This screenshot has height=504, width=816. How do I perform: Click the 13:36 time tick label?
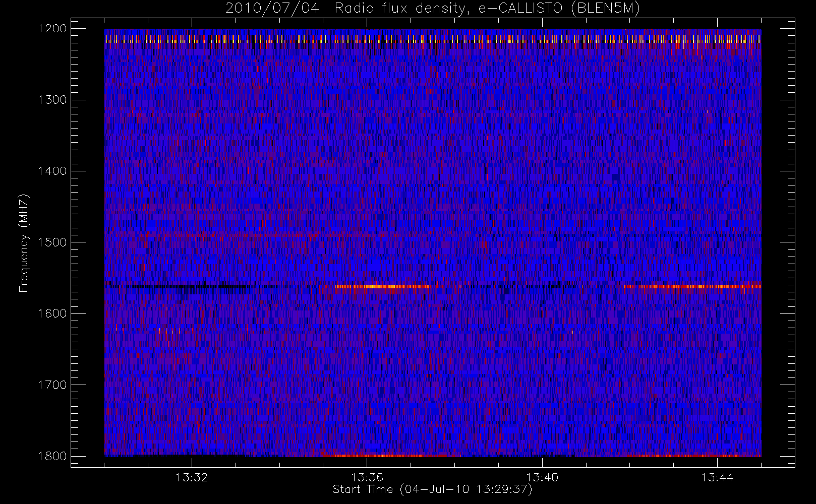(367, 477)
